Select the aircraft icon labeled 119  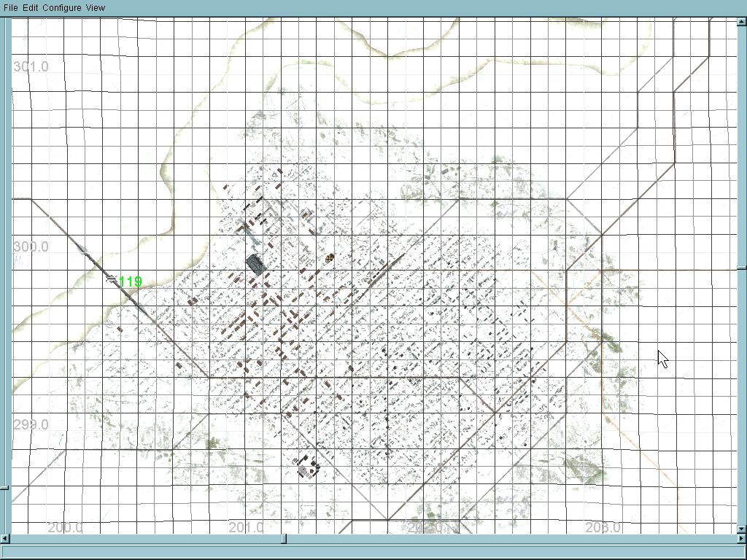click(111, 279)
